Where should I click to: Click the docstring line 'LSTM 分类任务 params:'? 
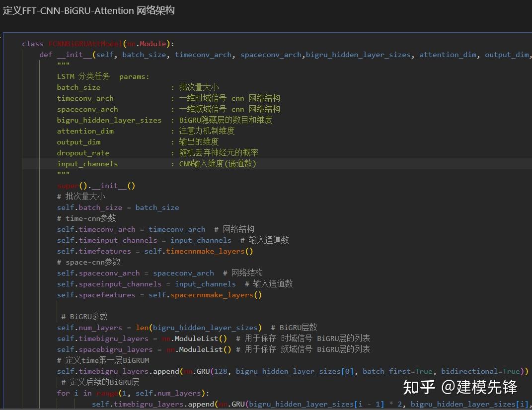tap(103, 76)
